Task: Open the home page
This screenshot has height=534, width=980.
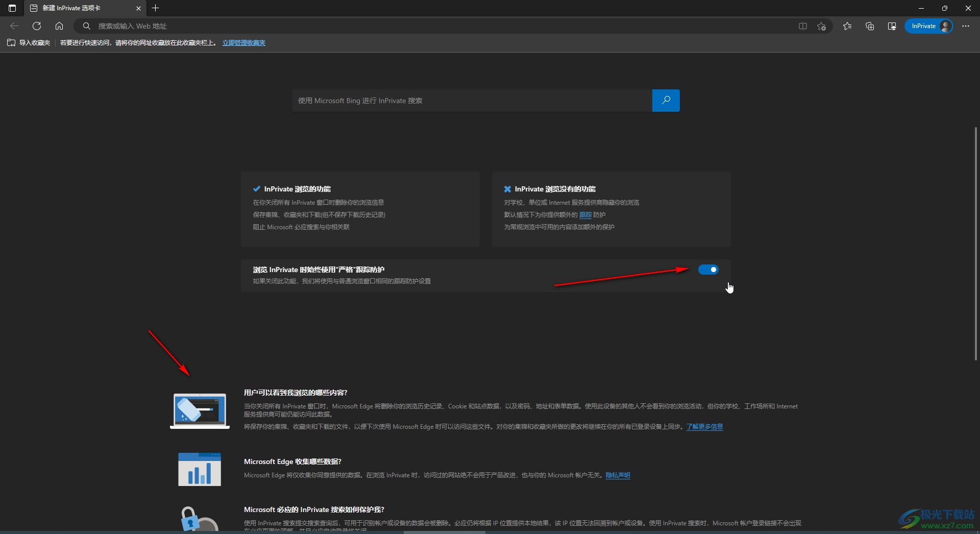Action: [x=59, y=26]
